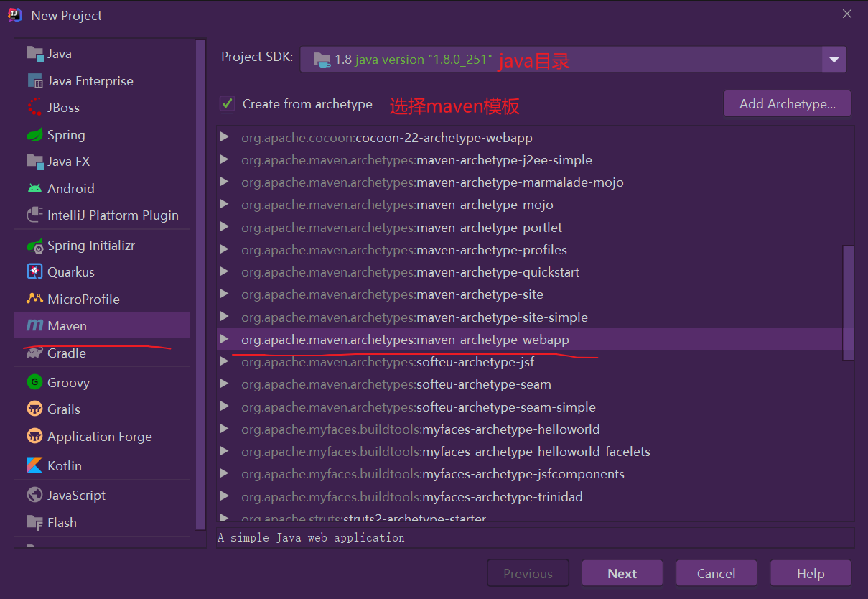Select softeu-archetype-seam-simple row

(x=530, y=407)
